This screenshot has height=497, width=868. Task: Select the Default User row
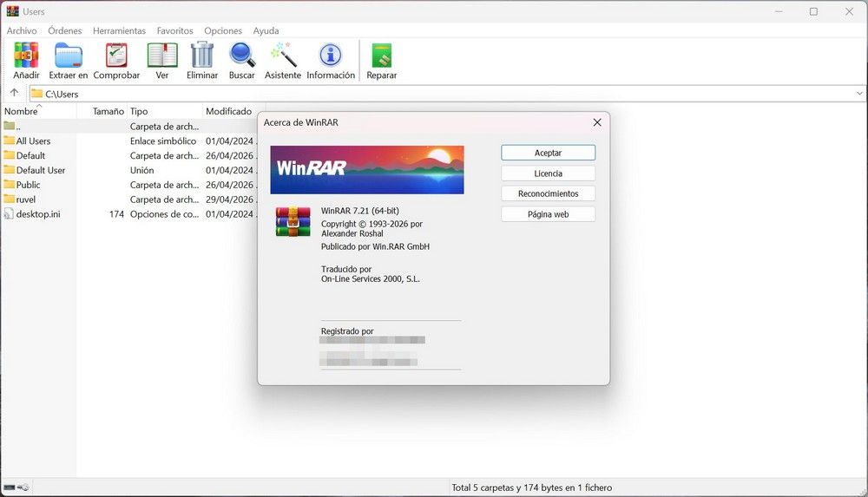click(129, 170)
